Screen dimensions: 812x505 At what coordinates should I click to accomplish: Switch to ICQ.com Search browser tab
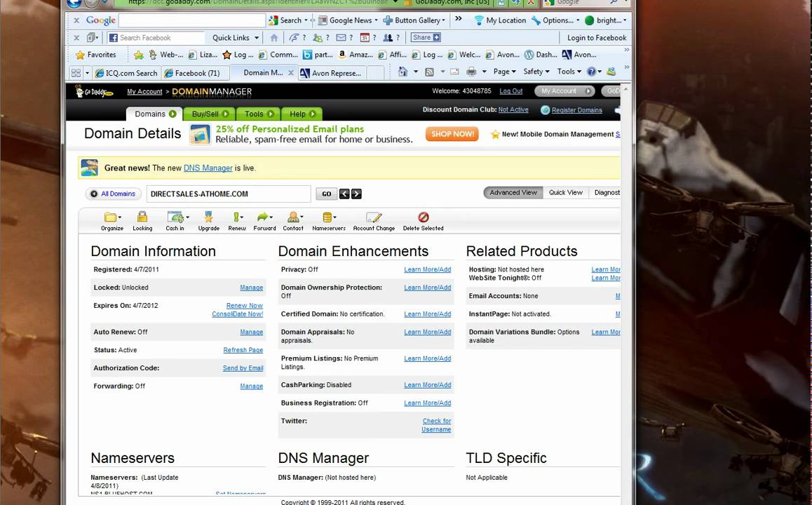[127, 73]
